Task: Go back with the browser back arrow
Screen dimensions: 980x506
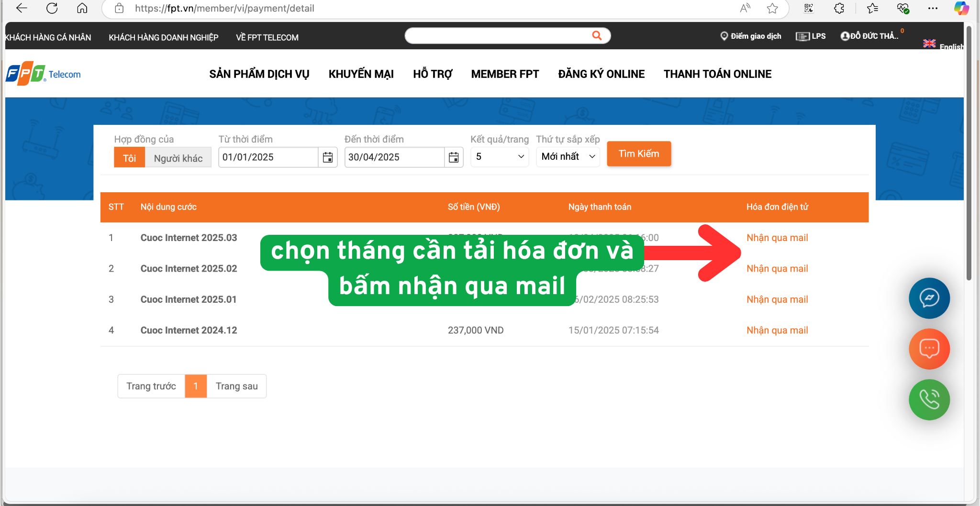Action: 22,8
